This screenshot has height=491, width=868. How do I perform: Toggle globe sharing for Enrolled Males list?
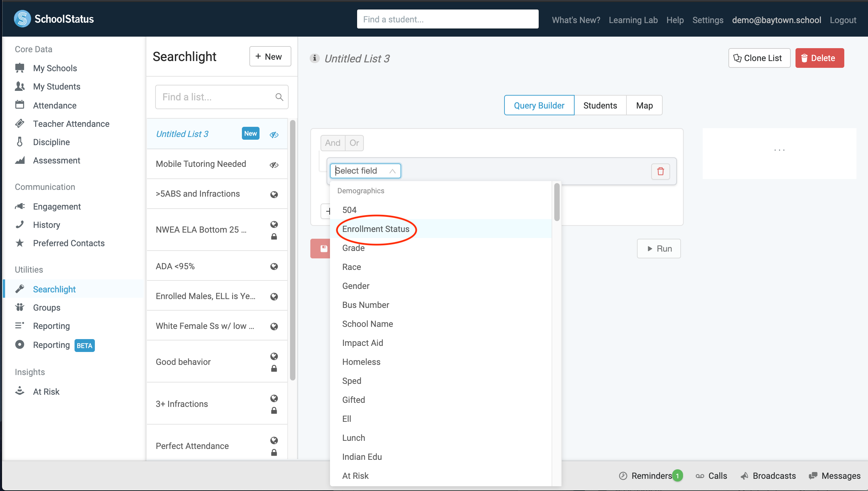(x=274, y=297)
